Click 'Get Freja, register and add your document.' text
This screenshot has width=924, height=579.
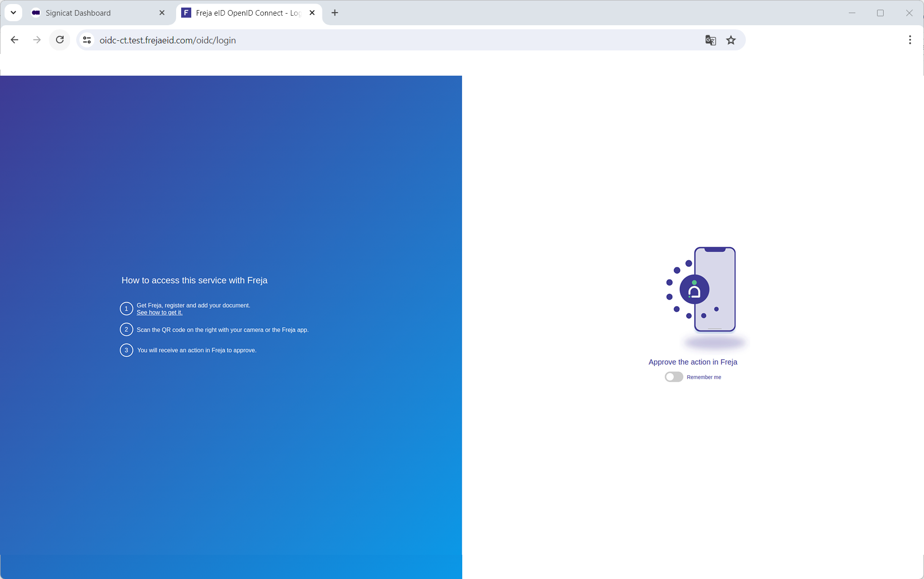(193, 306)
